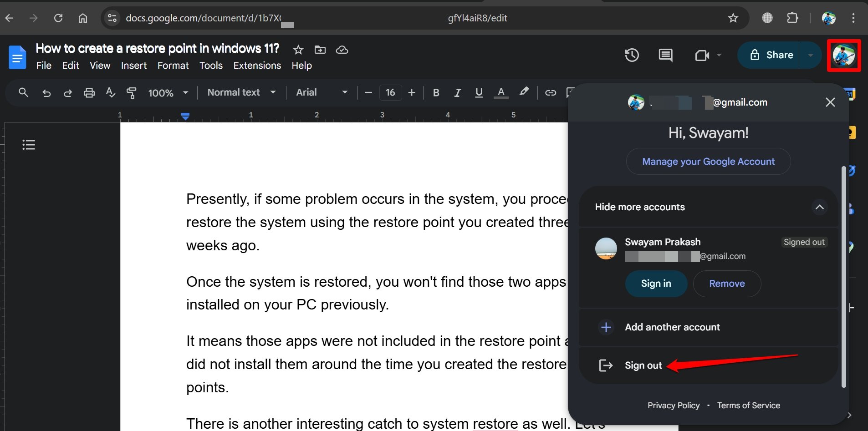
Task: Open the browser extensions puzzle icon
Action: (792, 18)
